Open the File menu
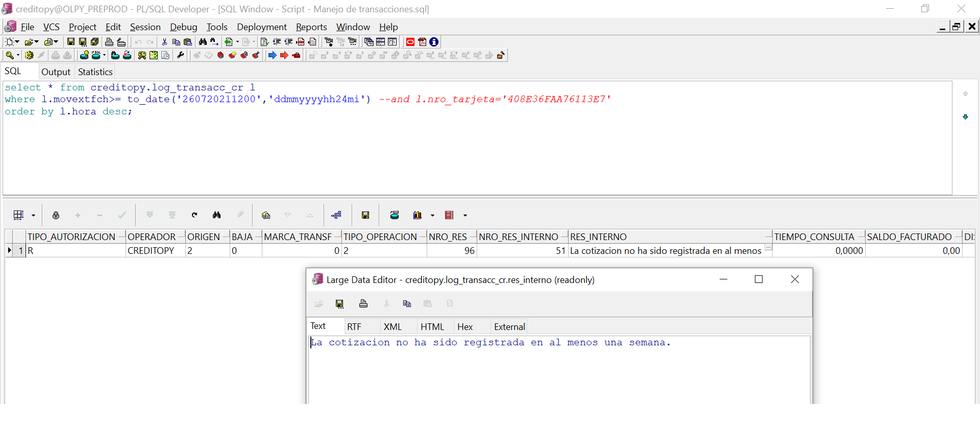Viewport: 980px width, 426px height. pyautogui.click(x=28, y=27)
